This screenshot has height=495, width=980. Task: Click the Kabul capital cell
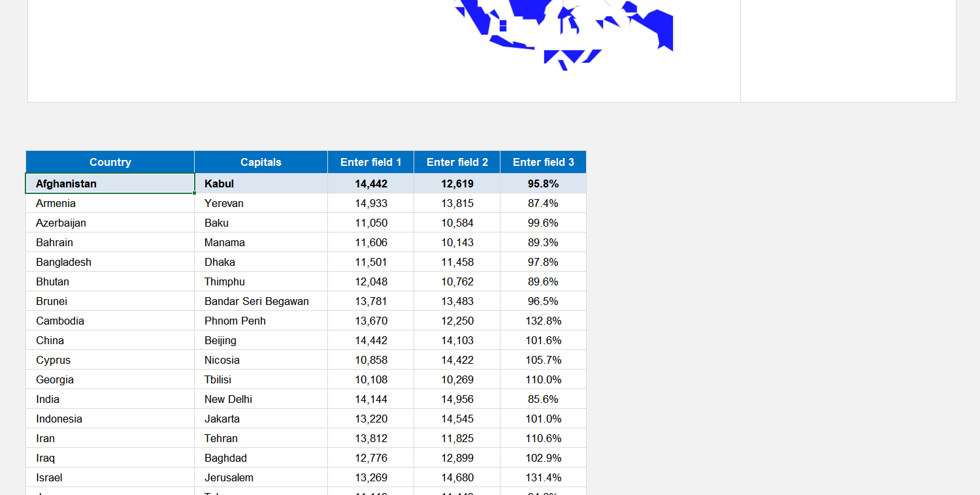pyautogui.click(x=261, y=184)
